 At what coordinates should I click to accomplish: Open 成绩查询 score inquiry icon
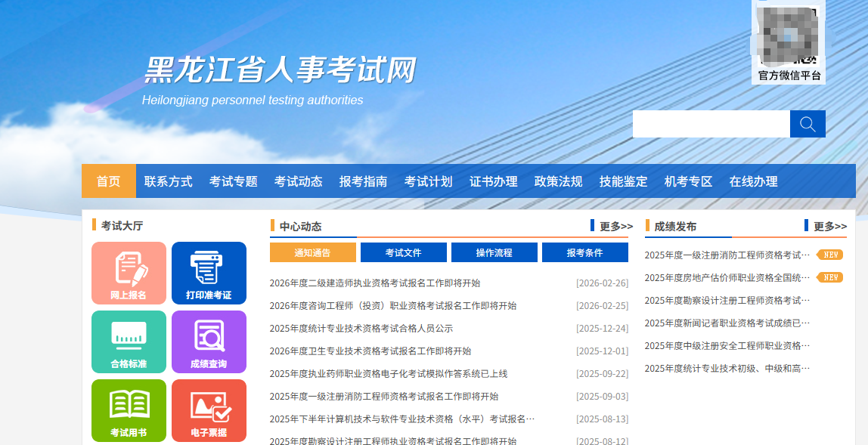(x=209, y=341)
